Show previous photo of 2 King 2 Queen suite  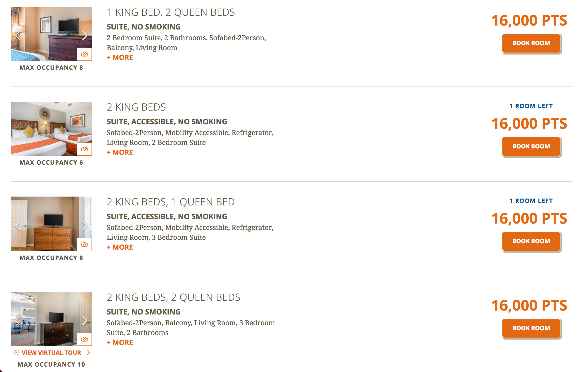pos(18,321)
